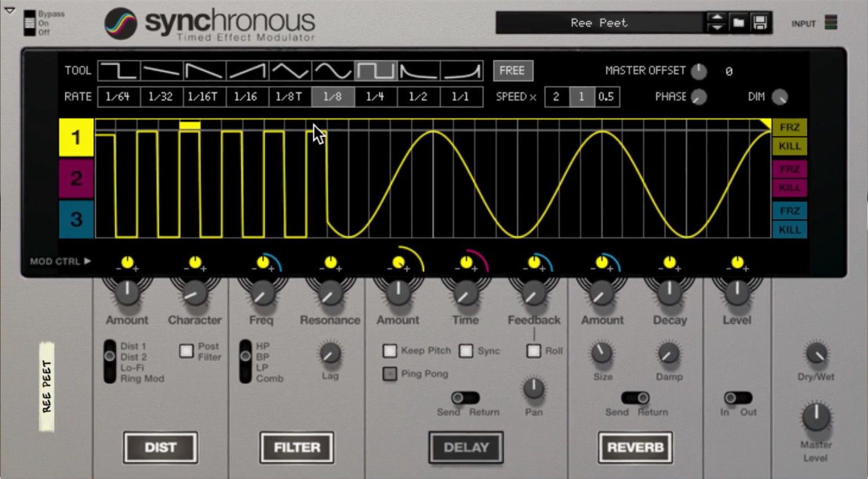868x479 pixels.
Task: Select curve 2 magenta tab
Action: 76,178
